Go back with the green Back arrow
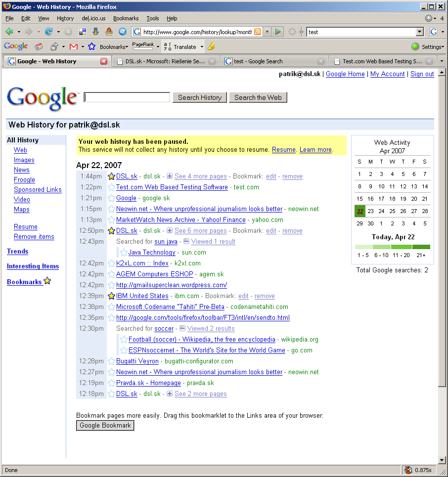This screenshot has width=448, height=477. point(9,31)
